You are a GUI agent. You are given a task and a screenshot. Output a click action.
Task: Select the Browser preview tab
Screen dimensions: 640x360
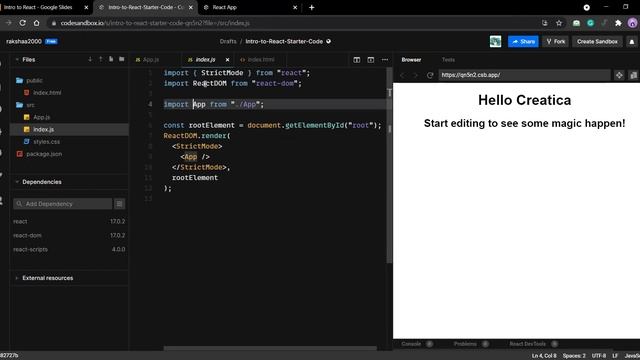(411, 60)
